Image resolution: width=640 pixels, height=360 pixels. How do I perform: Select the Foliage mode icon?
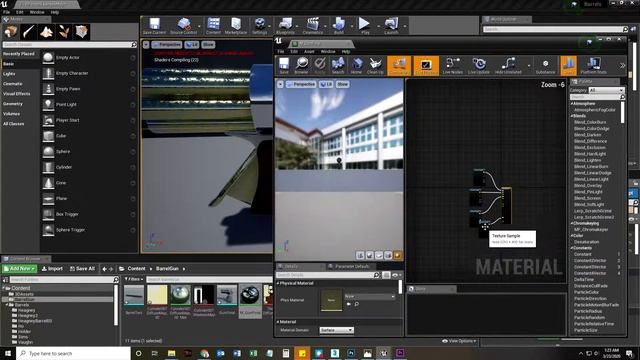(64, 31)
